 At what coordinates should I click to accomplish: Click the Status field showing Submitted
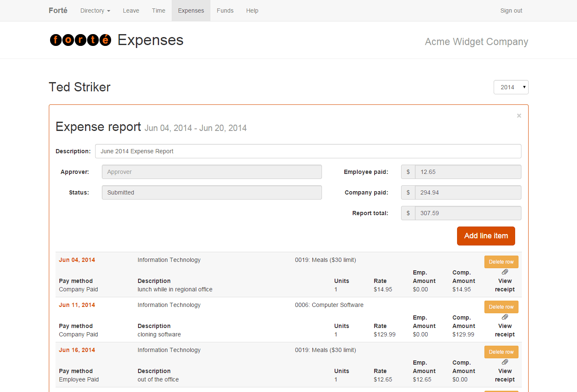point(212,192)
